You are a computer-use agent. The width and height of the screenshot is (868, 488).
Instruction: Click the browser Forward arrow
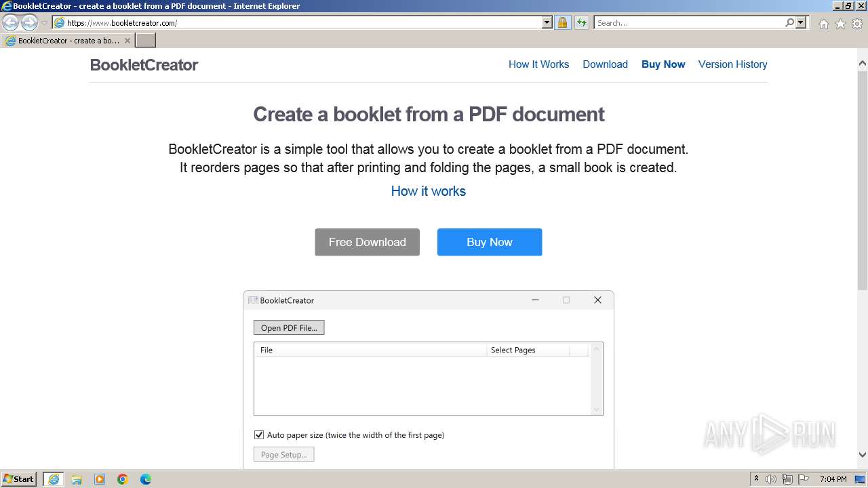point(29,22)
